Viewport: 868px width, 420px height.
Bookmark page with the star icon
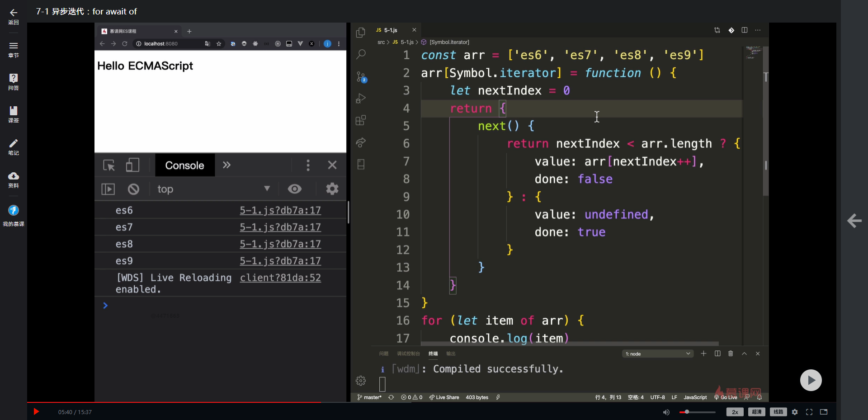pyautogui.click(x=219, y=44)
